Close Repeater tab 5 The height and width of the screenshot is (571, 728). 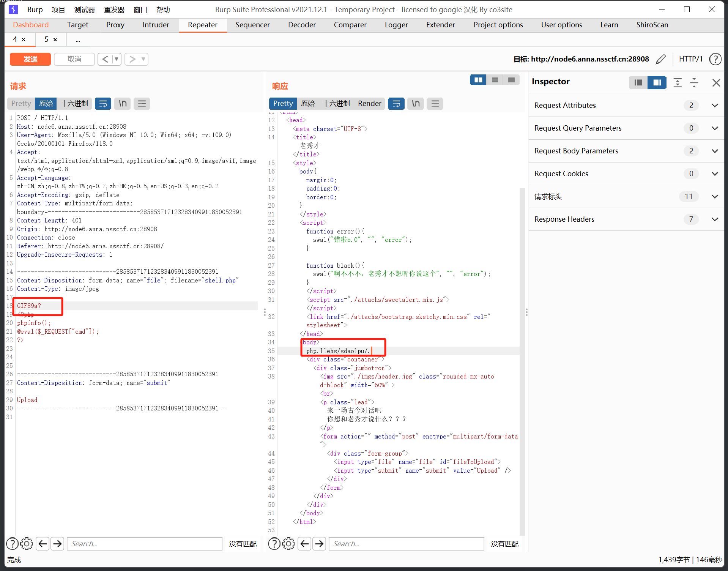point(55,39)
